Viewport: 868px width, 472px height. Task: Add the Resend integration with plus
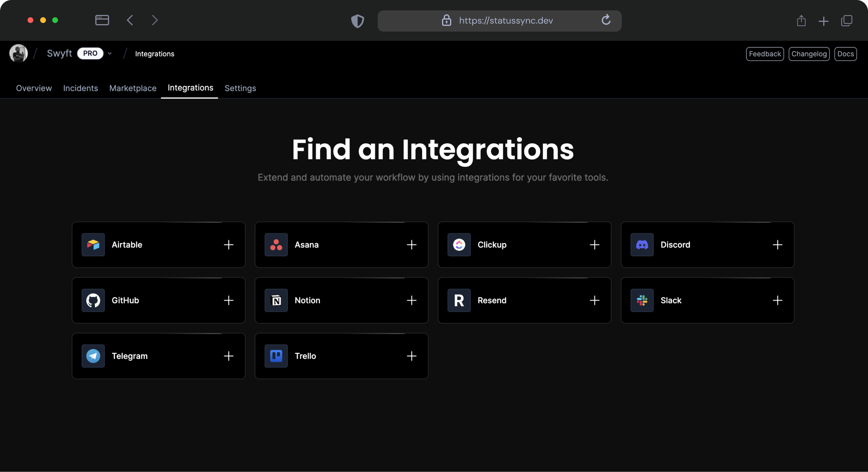(x=594, y=300)
